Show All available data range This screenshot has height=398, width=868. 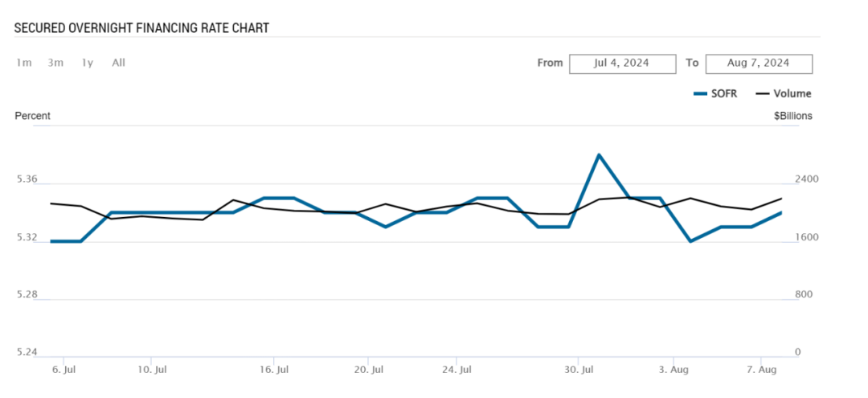tap(118, 63)
